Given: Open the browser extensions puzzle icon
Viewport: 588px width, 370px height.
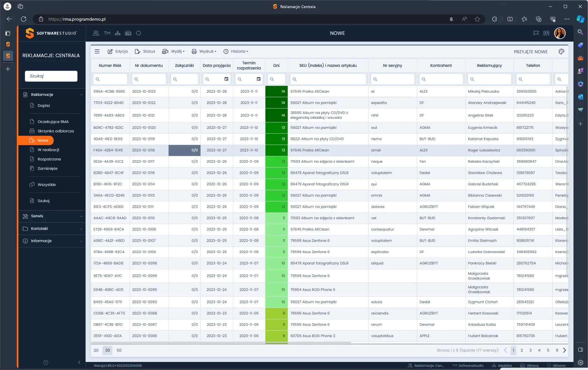Looking at the screenshot, I should tap(494, 19).
